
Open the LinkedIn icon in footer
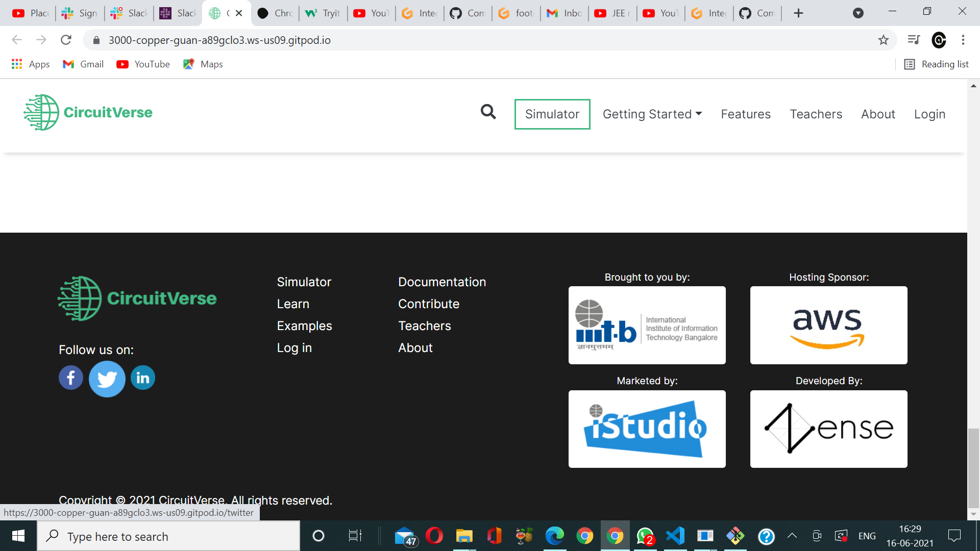tap(143, 378)
